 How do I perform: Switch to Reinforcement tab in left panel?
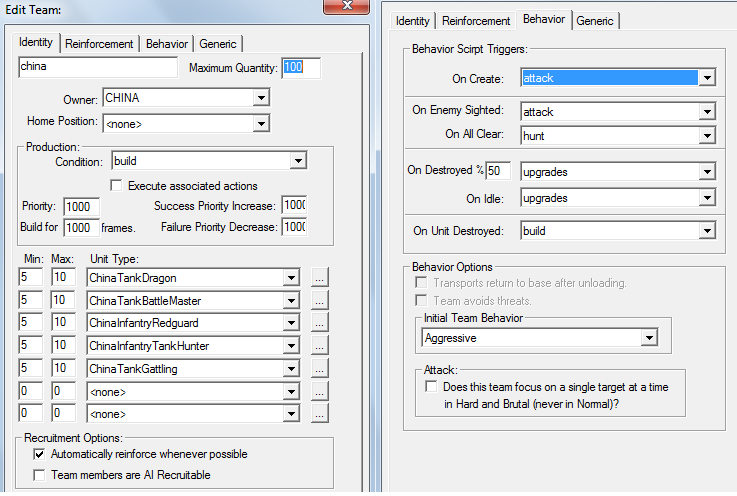tap(99, 43)
